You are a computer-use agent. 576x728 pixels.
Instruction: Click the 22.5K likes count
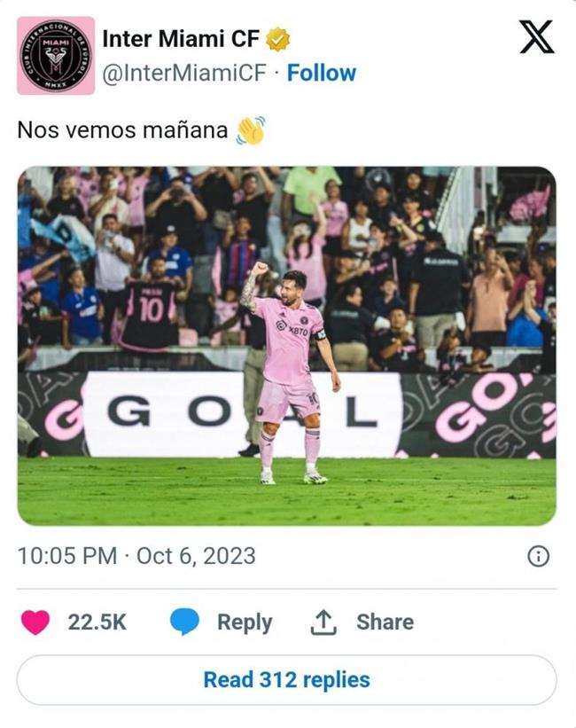coord(97,622)
